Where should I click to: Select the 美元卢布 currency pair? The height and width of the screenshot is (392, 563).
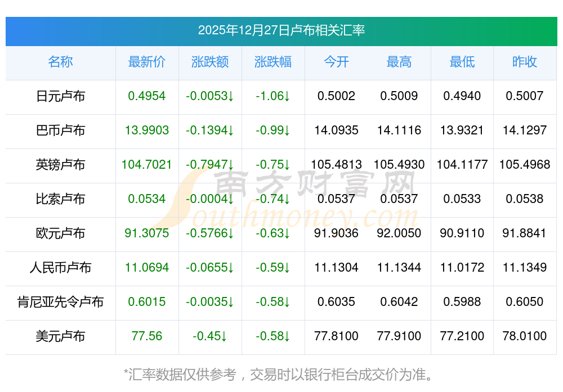60,336
